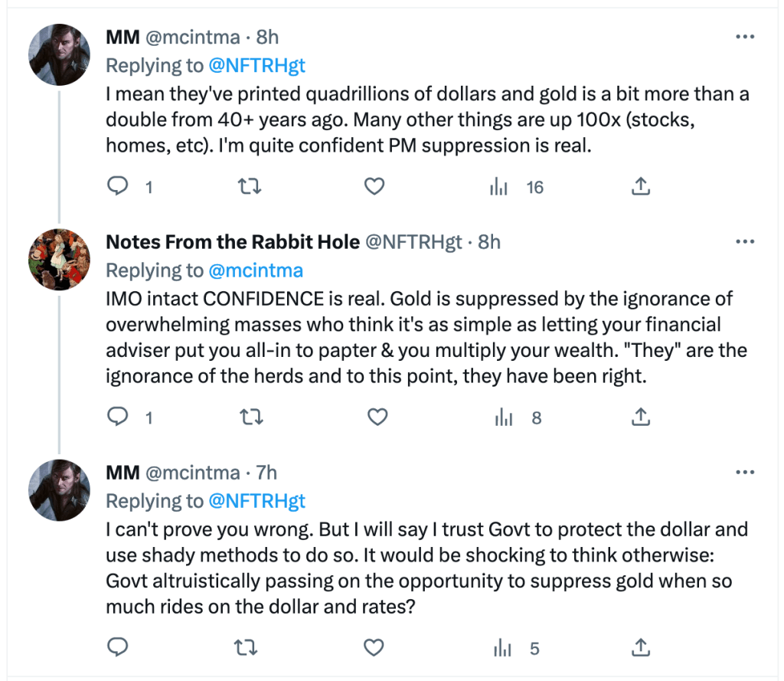Share MM's 7h tweet about the dollar
This screenshot has width=784, height=681.
pos(641,648)
